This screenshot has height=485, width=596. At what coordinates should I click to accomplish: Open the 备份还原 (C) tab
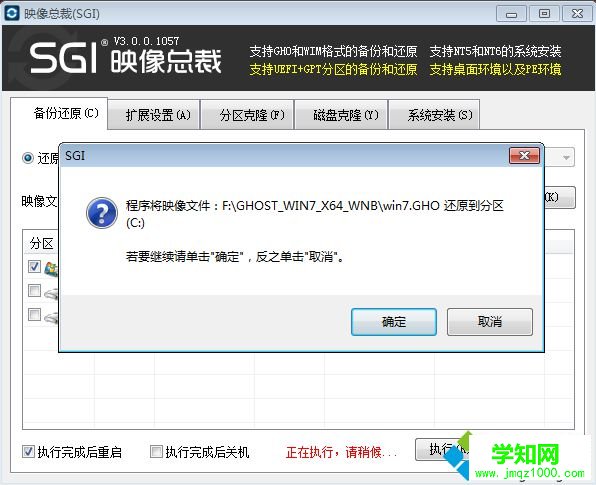click(x=59, y=113)
